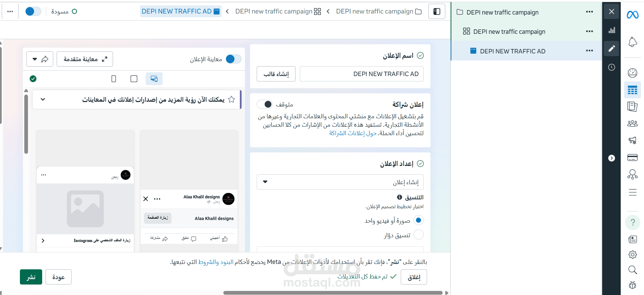Click the green Publish button

tap(31, 277)
